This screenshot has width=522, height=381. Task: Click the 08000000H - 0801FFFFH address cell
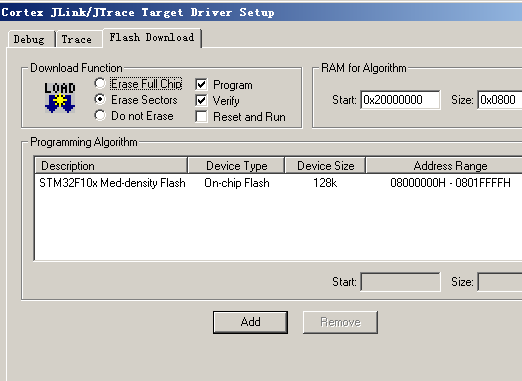click(x=450, y=183)
